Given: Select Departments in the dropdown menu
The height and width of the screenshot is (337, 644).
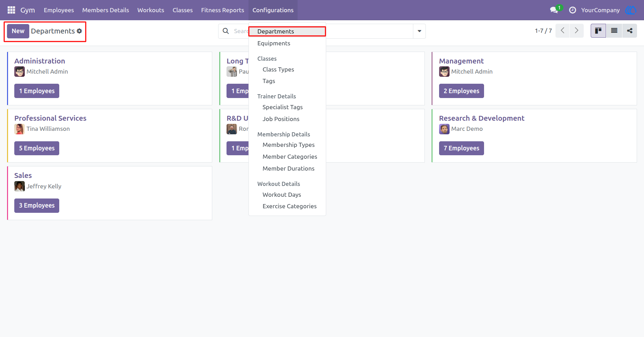Looking at the screenshot, I should coord(287,31).
